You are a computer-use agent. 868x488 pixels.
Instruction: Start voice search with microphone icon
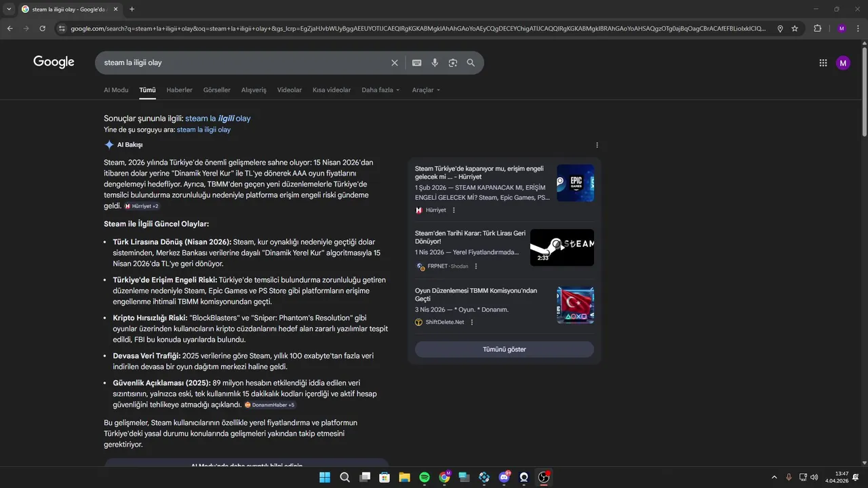[435, 62]
